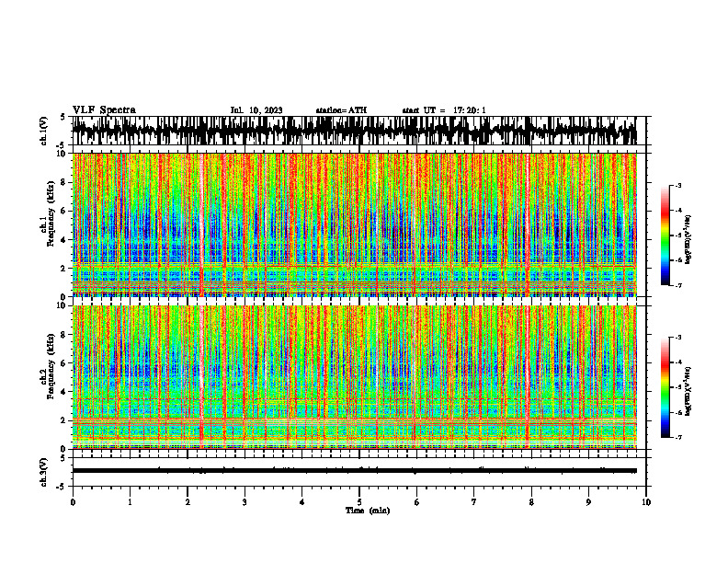Click time axis tick label "8"
The height and width of the screenshot is (563, 728).
531,502
